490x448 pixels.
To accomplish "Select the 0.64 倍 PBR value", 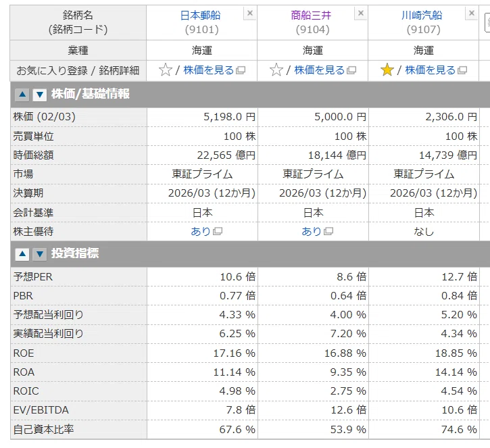I will [x=349, y=296].
